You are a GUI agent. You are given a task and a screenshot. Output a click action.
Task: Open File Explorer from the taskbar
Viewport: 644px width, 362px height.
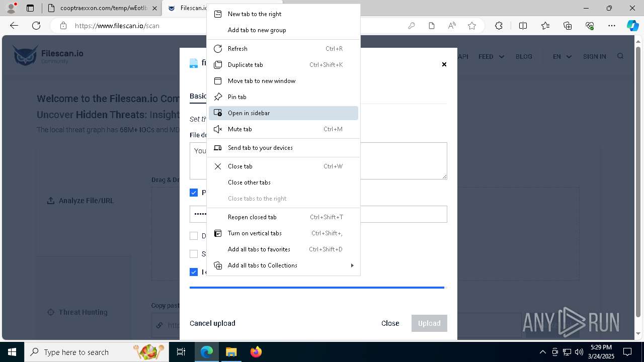pyautogui.click(x=231, y=352)
